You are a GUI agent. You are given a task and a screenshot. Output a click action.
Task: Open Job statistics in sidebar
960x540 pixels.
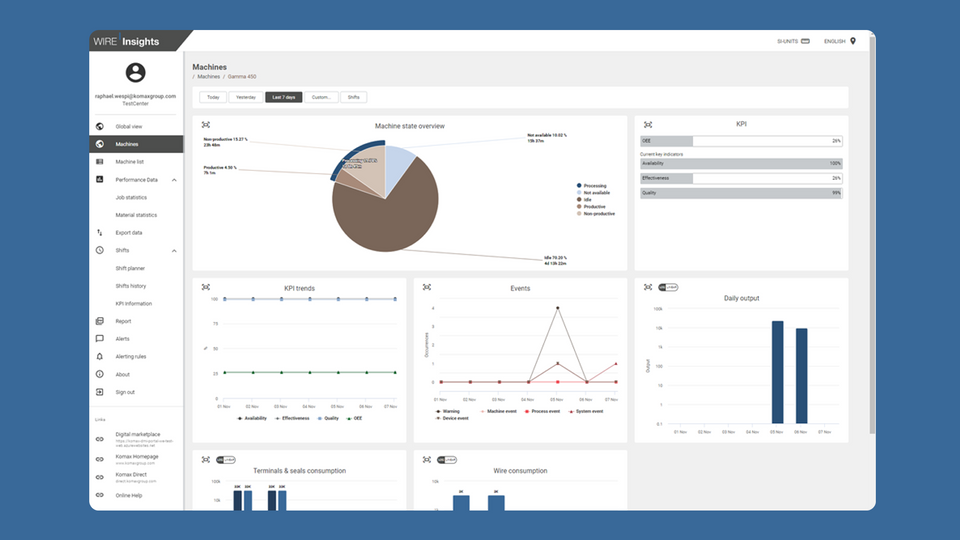(131, 198)
